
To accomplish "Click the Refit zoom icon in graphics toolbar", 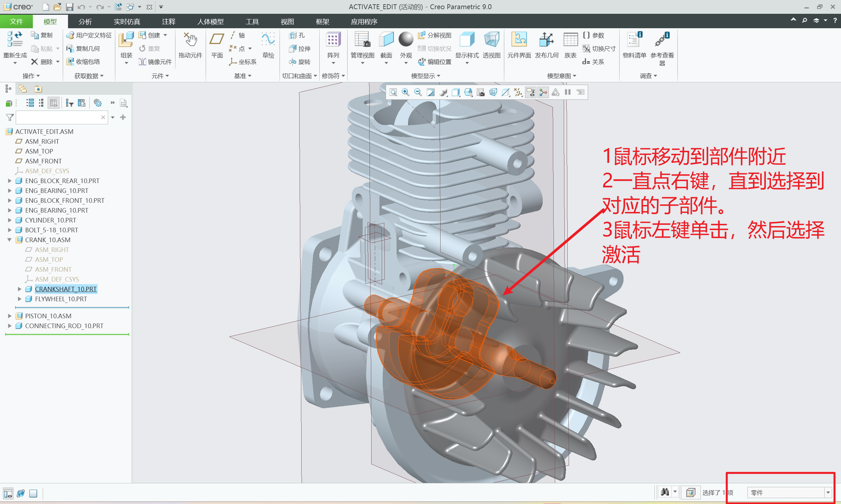I will pyautogui.click(x=393, y=93).
